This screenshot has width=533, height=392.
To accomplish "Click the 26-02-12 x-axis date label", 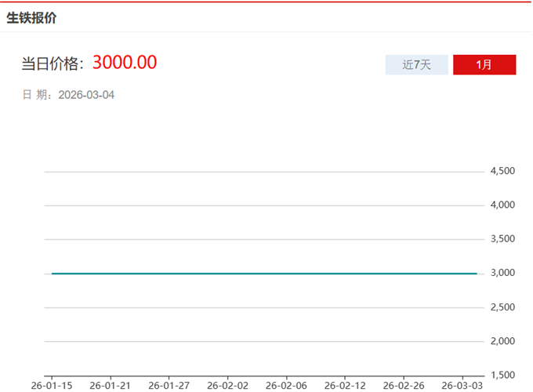I will (x=345, y=386).
